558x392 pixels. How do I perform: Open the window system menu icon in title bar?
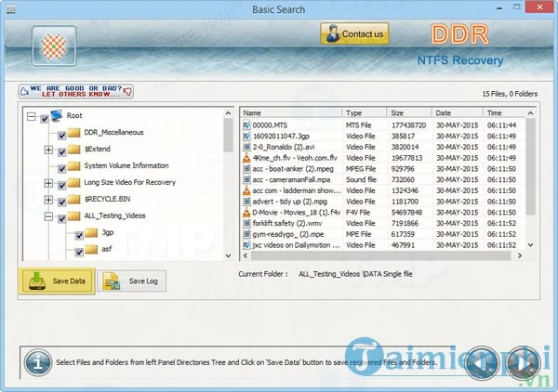pyautogui.click(x=11, y=9)
